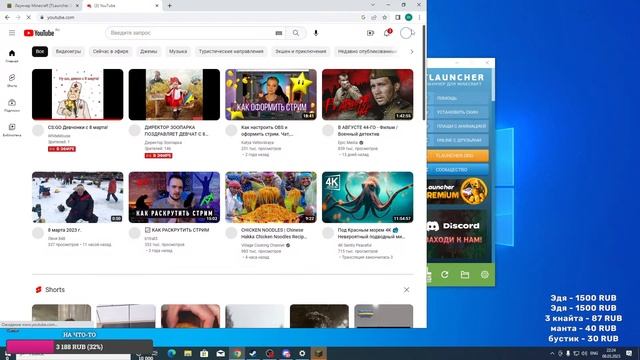The width and height of the screenshot is (640, 360).
Task: Open 4K octopus underwater video thumbnail
Action: 367,197
